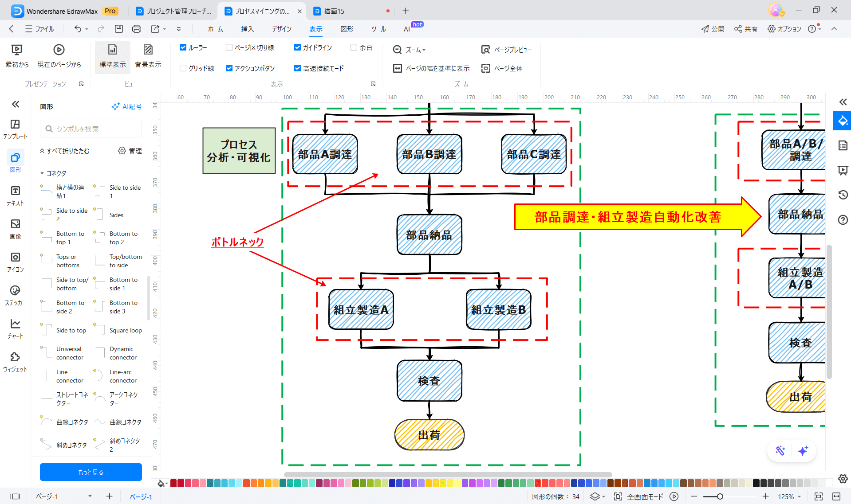Click the AI sparkle assistant button on canvas

coord(803,451)
